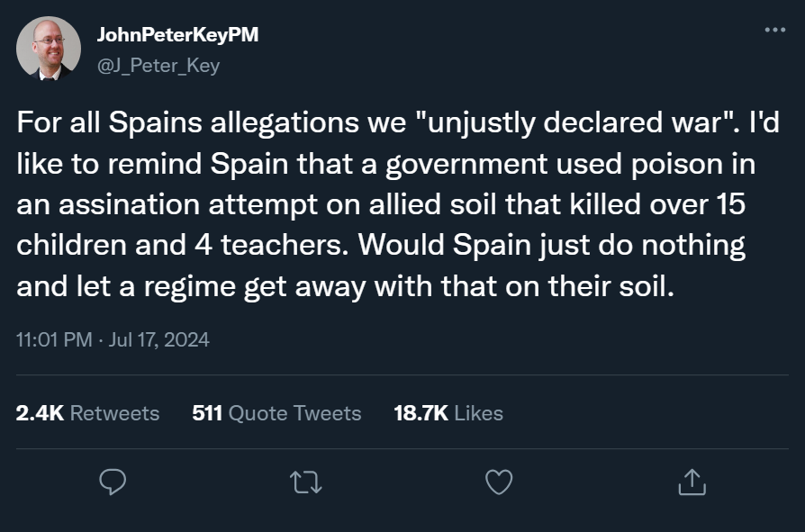The image size is (805, 532).
Task: View the 2.4K Retweets list
Action: pos(88,413)
